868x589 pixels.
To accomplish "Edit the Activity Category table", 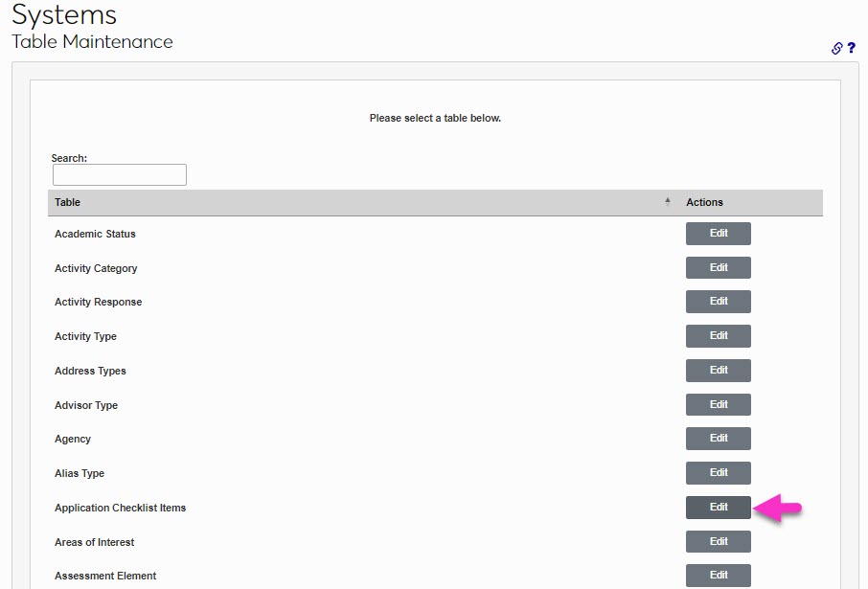I will 718,267.
